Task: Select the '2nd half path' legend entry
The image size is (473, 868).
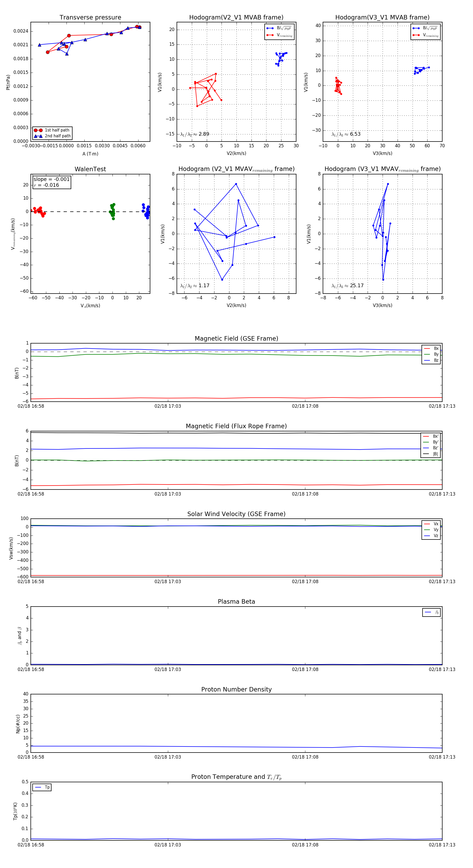Action: [52, 136]
